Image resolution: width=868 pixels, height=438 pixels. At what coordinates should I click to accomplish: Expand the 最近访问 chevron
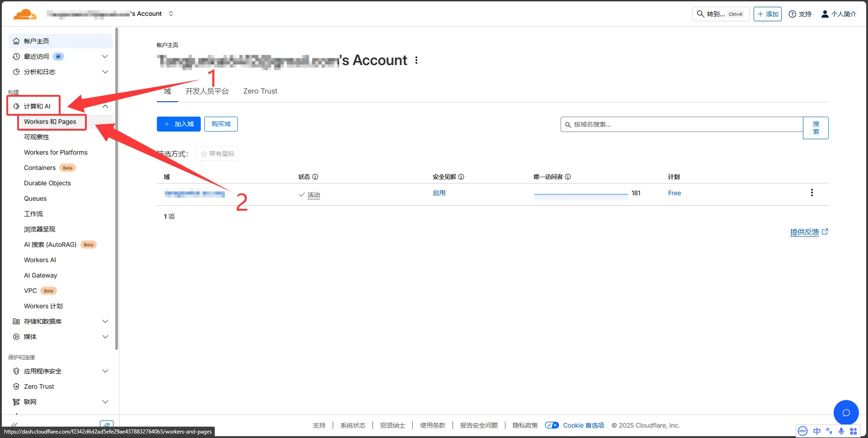tap(105, 57)
